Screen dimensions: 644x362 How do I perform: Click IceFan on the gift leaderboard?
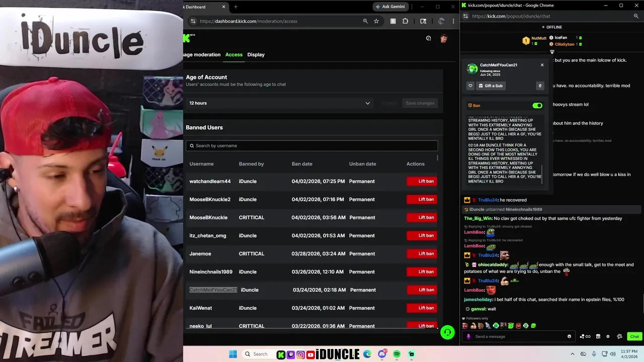point(561,38)
